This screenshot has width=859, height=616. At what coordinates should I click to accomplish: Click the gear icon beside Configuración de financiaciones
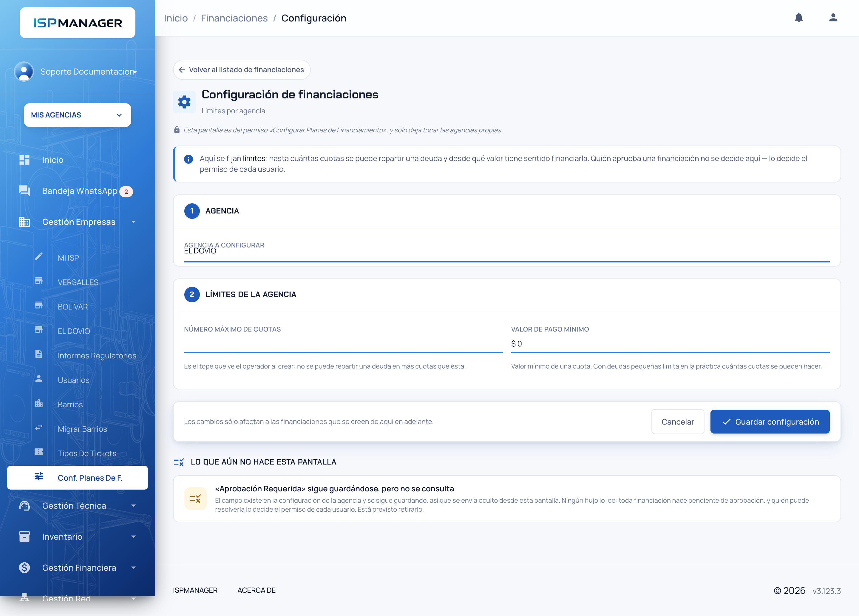click(x=184, y=102)
